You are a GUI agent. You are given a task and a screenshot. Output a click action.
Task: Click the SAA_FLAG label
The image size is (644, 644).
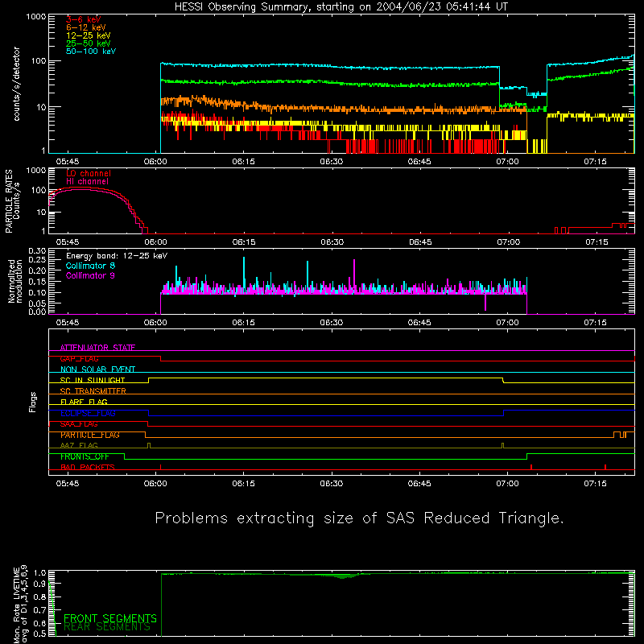pos(79,424)
